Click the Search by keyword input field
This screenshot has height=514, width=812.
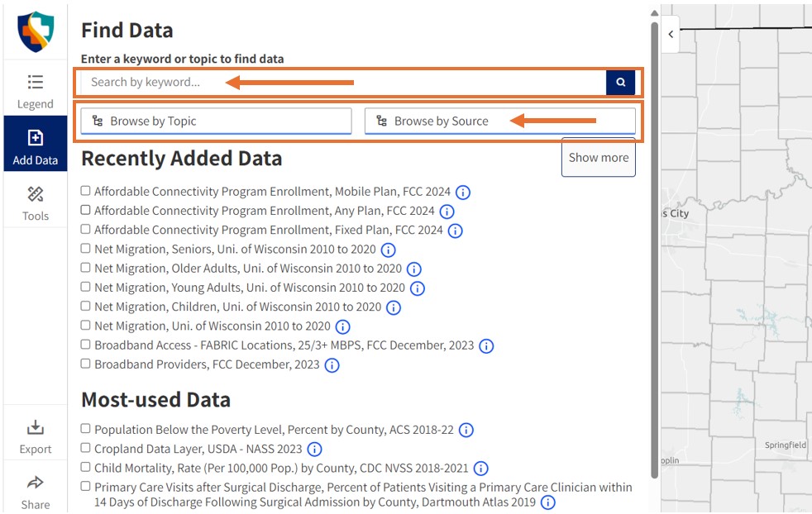click(x=342, y=82)
